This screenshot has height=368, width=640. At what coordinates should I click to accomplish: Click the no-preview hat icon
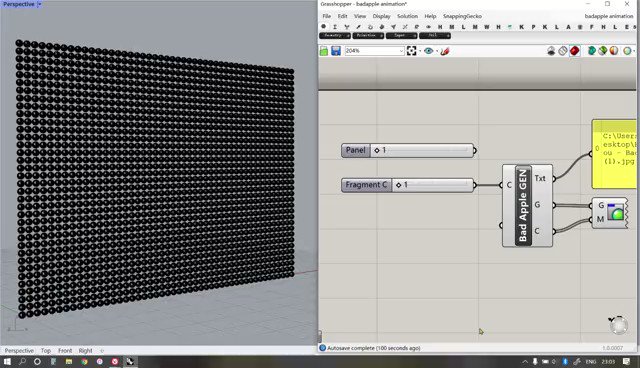pyautogui.click(x=551, y=51)
